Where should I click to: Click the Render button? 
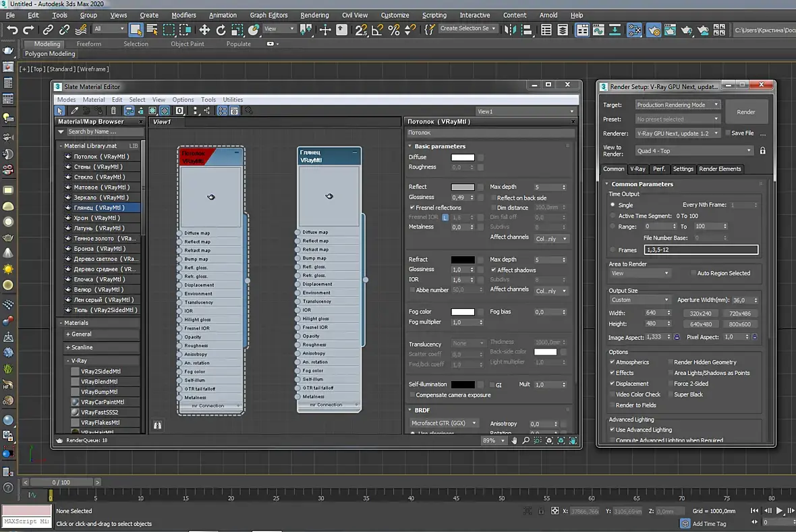click(x=745, y=112)
